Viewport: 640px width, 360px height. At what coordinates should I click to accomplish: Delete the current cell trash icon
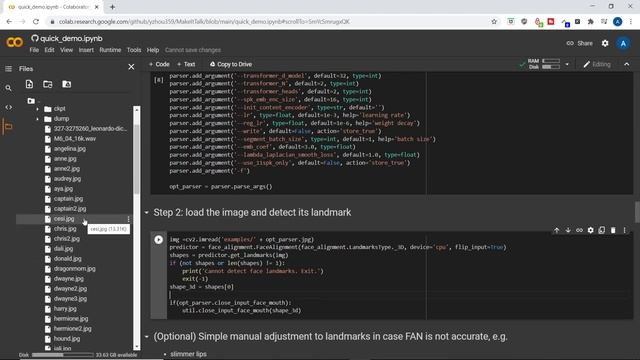pos(613,231)
